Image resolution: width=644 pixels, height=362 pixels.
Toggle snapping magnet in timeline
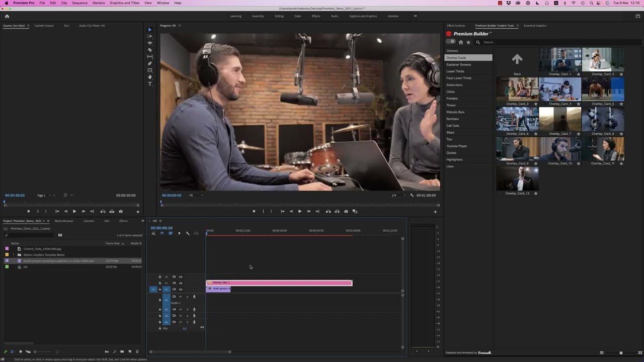click(162, 233)
